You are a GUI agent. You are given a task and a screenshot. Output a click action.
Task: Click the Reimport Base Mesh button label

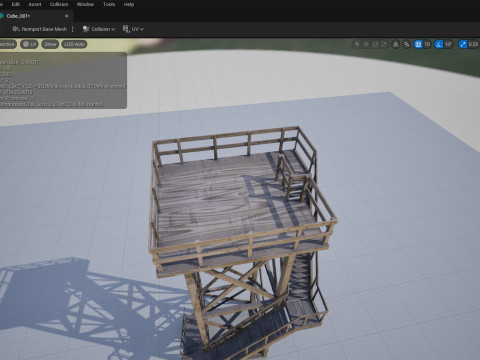[x=44, y=29]
